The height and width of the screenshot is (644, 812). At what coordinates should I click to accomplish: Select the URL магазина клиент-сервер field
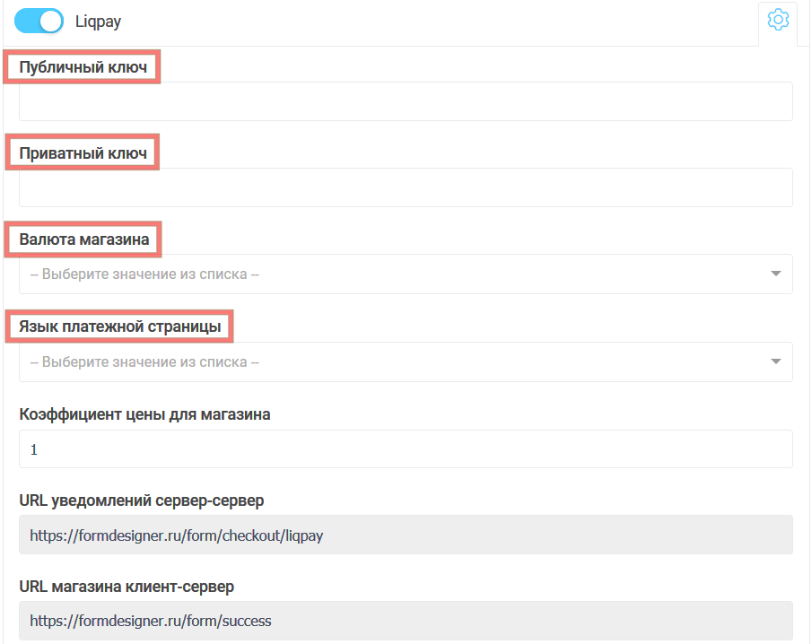point(406,620)
